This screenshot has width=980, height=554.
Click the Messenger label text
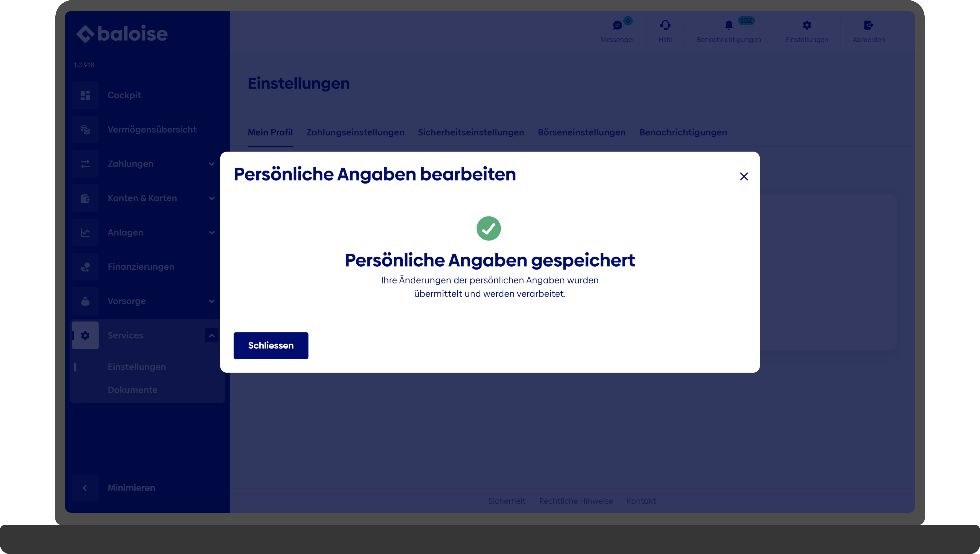tap(617, 40)
